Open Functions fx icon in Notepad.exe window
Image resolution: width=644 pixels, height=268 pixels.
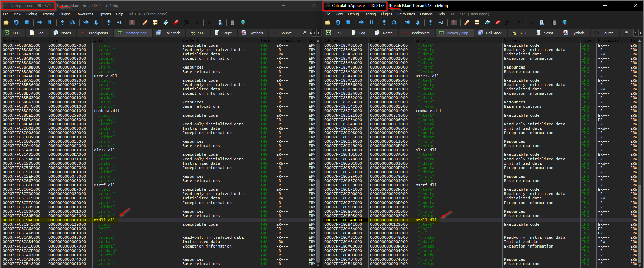click(186, 23)
